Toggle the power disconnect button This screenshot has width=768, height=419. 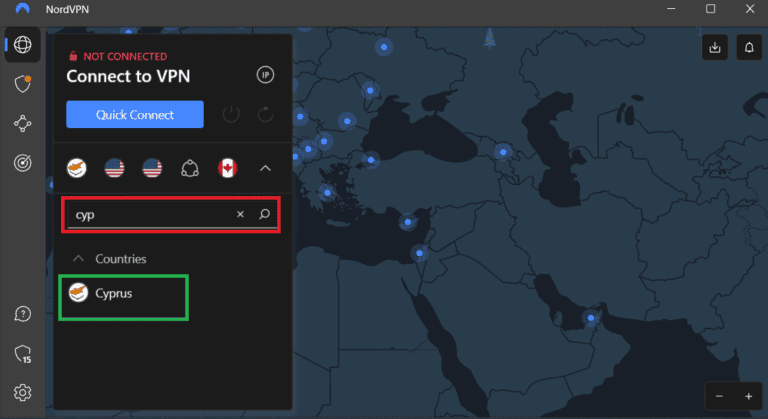(x=231, y=115)
